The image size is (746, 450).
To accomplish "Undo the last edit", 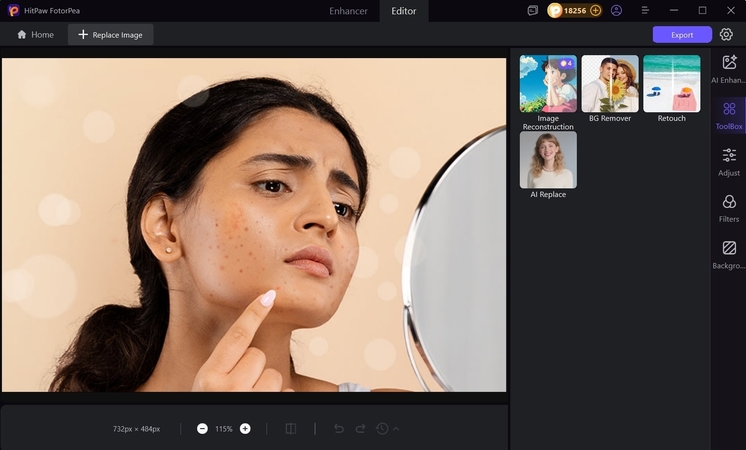I will coord(339,429).
